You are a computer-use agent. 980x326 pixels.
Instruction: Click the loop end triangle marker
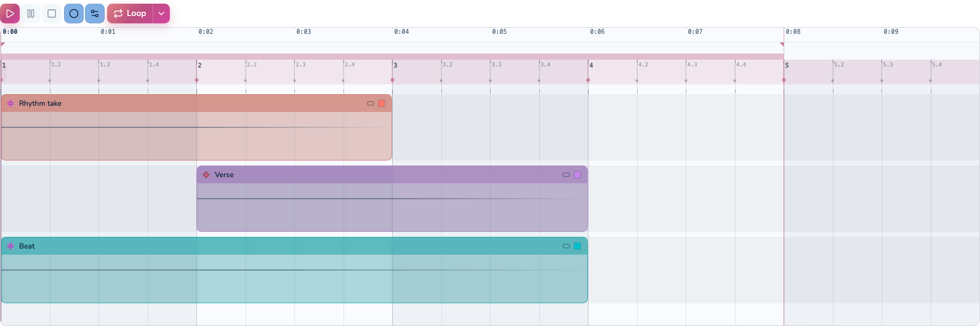[782, 44]
